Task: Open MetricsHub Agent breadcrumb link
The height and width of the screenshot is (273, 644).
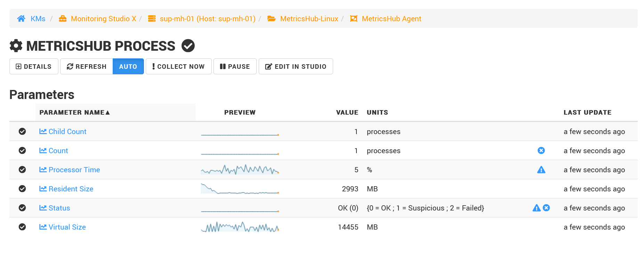Action: coord(392,18)
